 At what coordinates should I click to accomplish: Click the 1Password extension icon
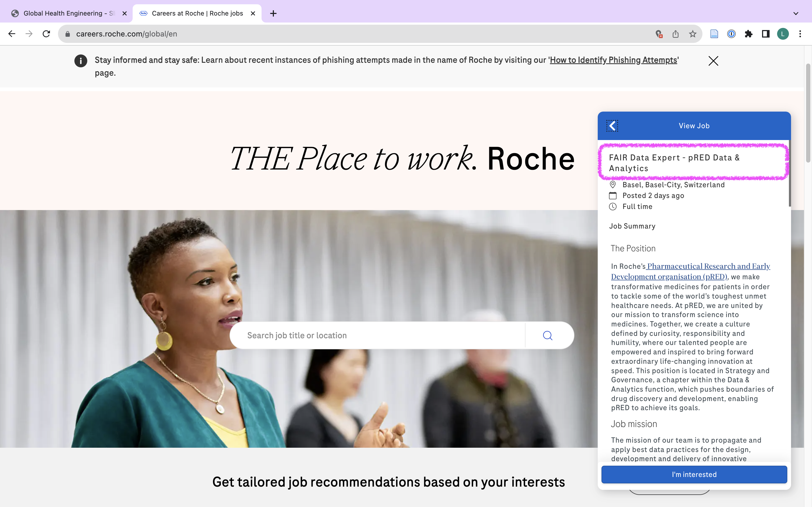pyautogui.click(x=731, y=34)
